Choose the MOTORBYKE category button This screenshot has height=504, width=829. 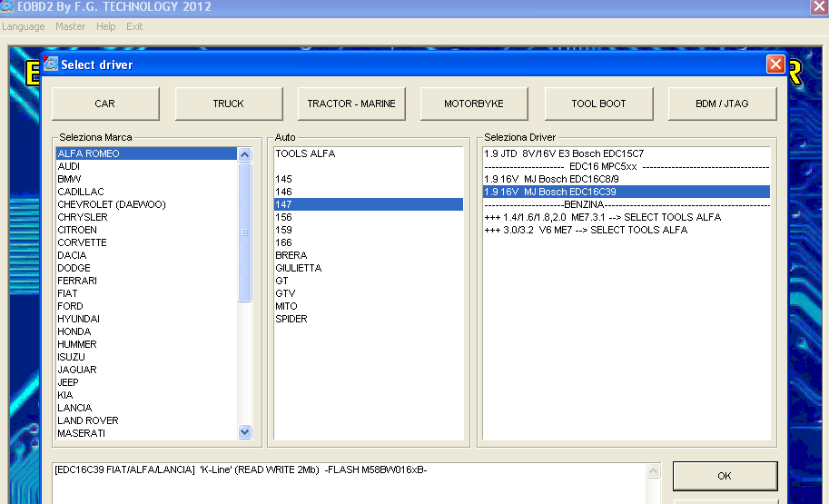pos(473,104)
